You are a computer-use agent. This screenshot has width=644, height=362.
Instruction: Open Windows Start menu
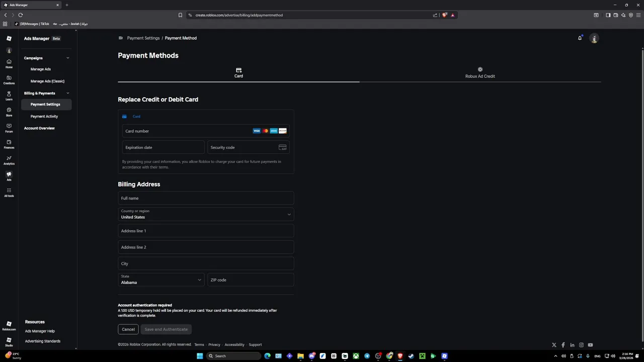[x=200, y=356]
